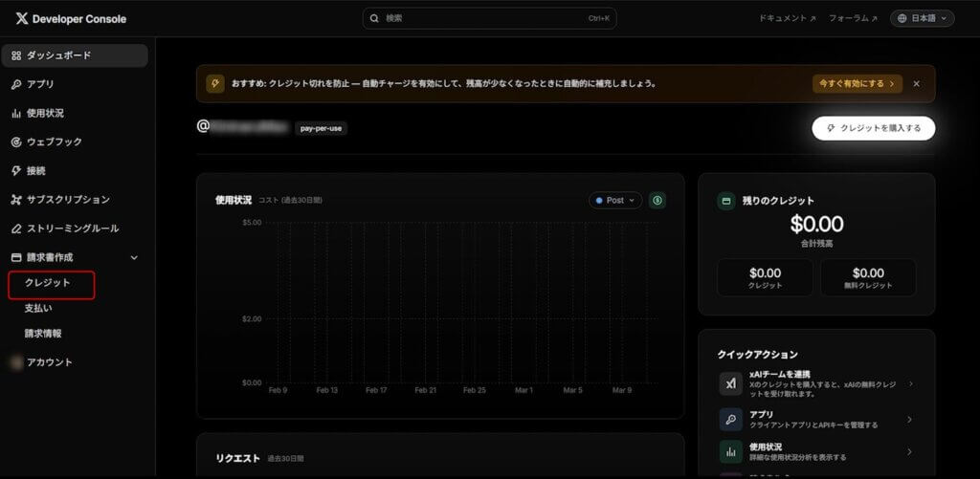Open クレジット under billing menu
This screenshot has height=479, width=980.
(48, 283)
